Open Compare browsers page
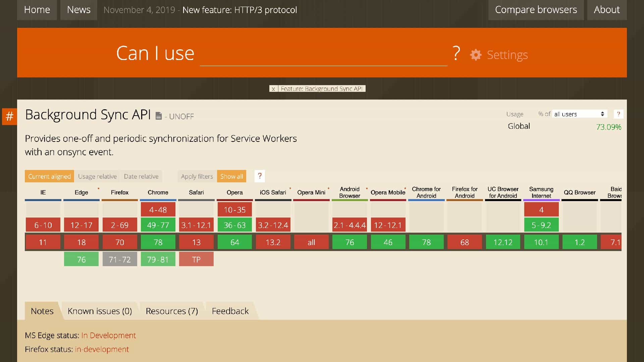 point(536,10)
